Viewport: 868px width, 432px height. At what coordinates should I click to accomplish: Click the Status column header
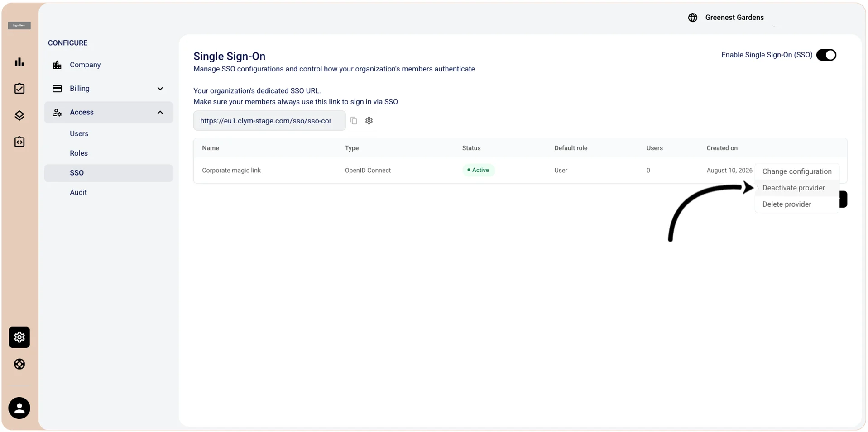pos(471,148)
